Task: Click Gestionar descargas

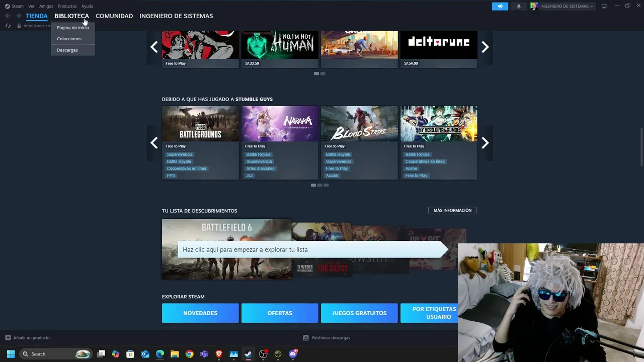Action: [327, 338]
